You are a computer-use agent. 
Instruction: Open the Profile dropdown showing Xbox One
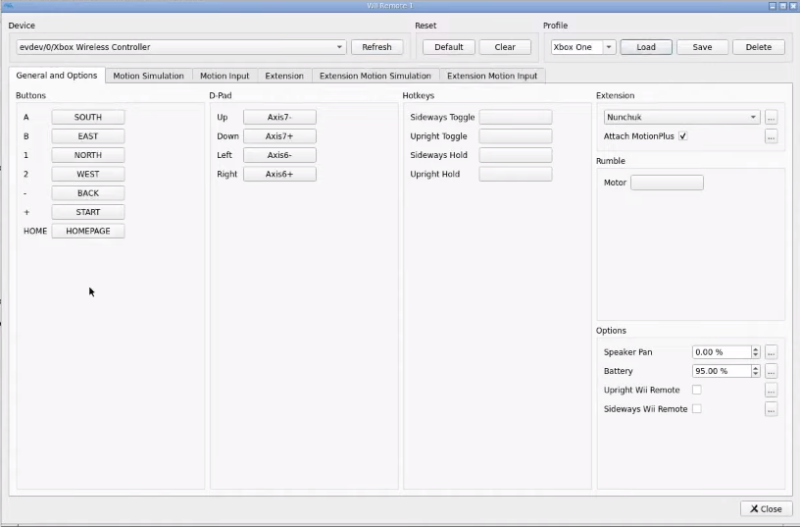tap(609, 47)
